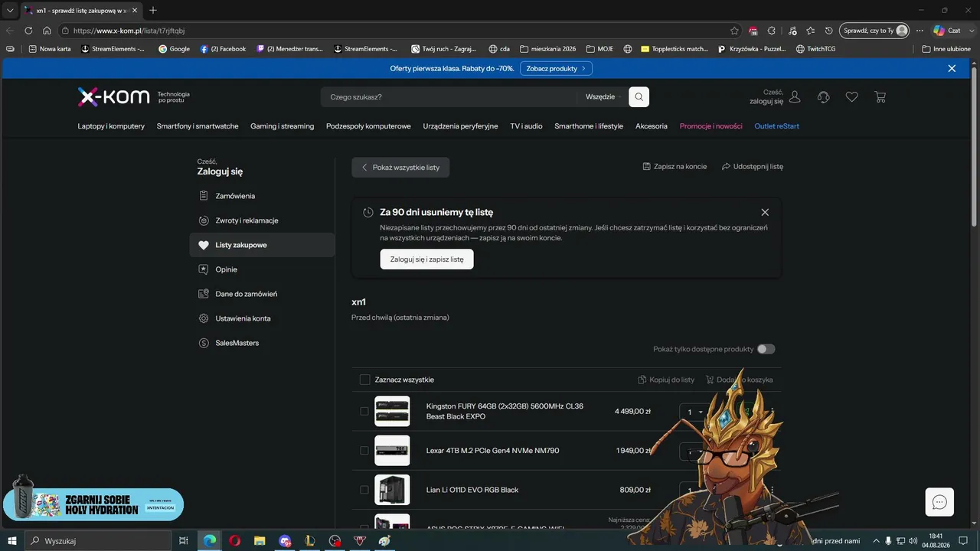Open the browser history icon
The image size is (980, 551).
point(829,31)
